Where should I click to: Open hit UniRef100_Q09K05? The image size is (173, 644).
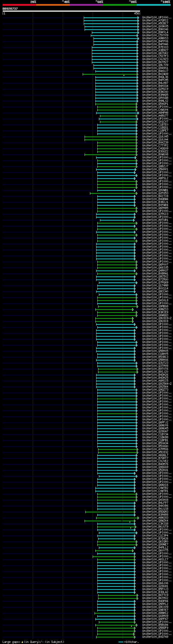pos(155,27)
